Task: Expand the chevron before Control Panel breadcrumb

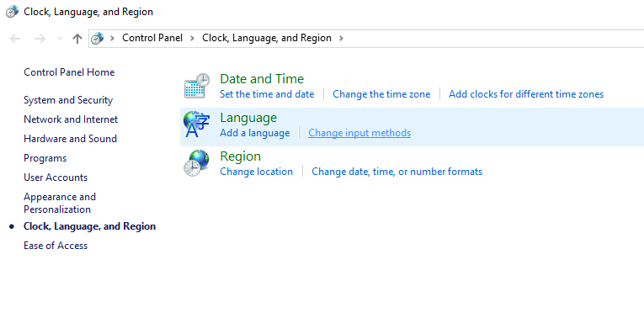Action: pos(112,39)
